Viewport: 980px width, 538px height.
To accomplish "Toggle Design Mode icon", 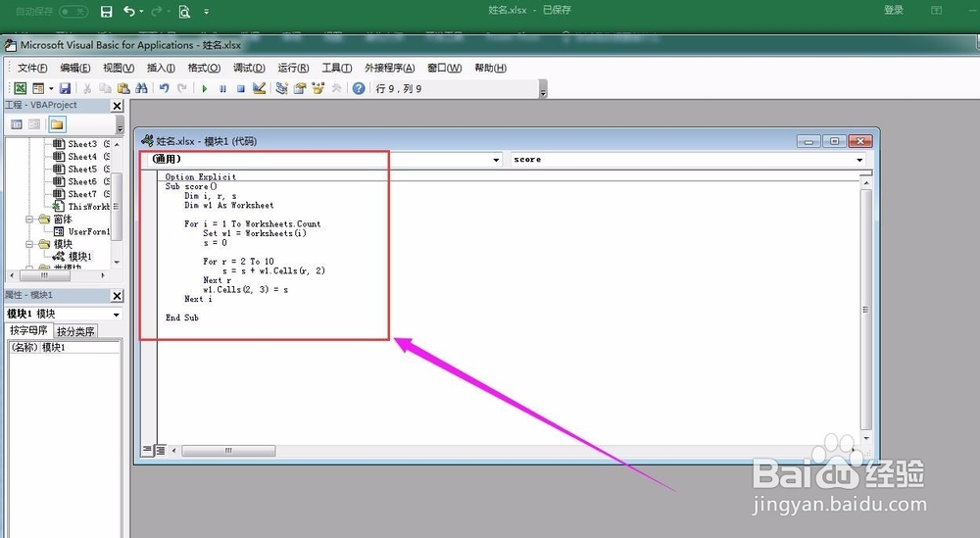I will 259,89.
